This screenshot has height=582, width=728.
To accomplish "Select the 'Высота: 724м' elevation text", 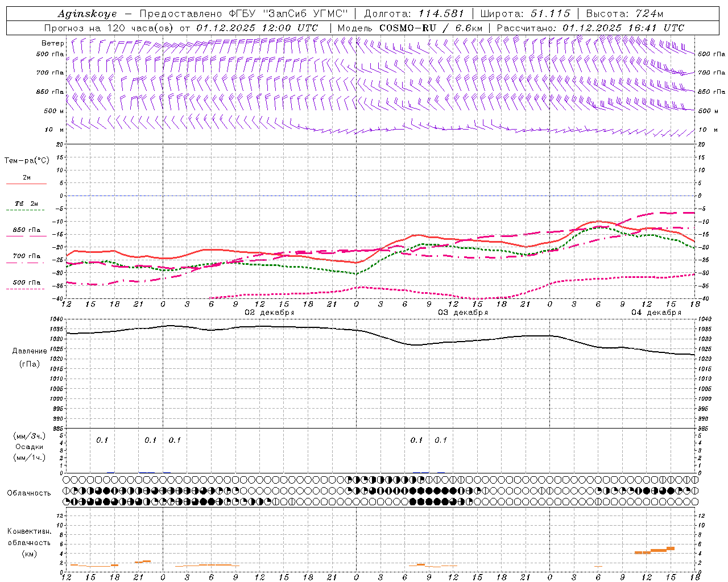I will [x=624, y=14].
